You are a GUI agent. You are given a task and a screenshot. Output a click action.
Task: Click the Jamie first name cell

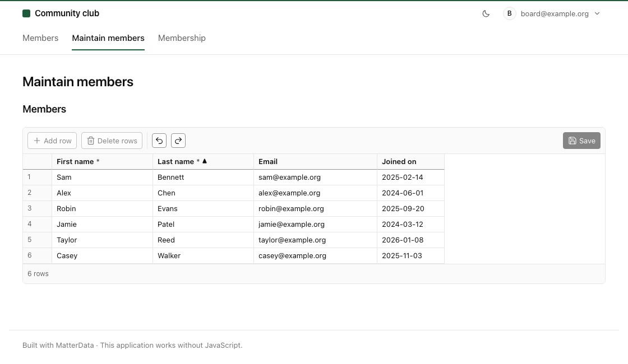102,224
